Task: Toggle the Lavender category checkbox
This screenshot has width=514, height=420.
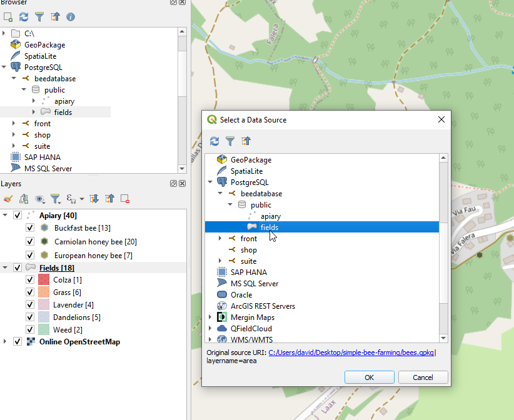Action: [x=29, y=305]
